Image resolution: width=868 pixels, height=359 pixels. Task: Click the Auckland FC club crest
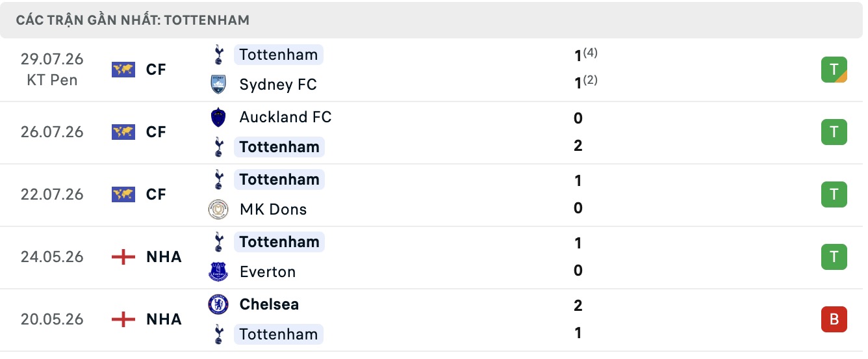click(218, 117)
